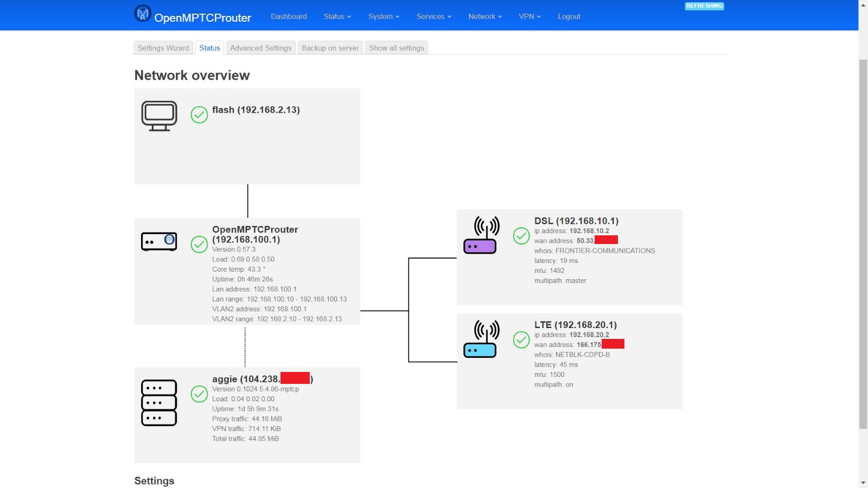Viewport: 868px width, 488px height.
Task: Select the monitor icon for flash device
Action: pos(159,114)
